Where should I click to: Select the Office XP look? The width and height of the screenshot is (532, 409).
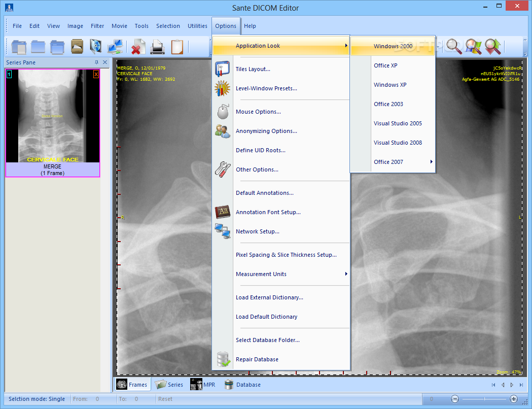tap(393, 65)
